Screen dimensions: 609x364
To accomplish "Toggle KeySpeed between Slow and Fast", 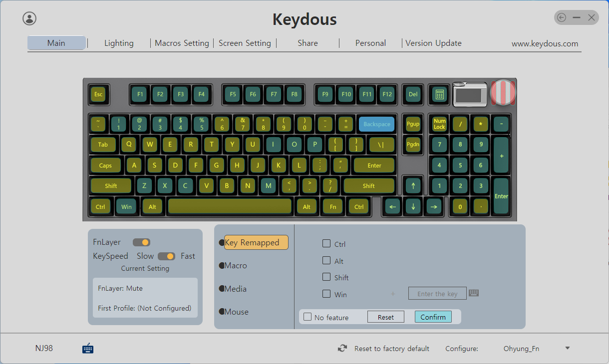I will [166, 256].
